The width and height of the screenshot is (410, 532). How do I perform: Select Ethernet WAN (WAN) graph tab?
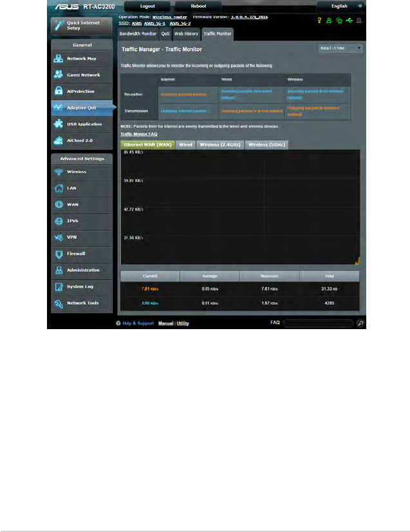tap(148, 145)
